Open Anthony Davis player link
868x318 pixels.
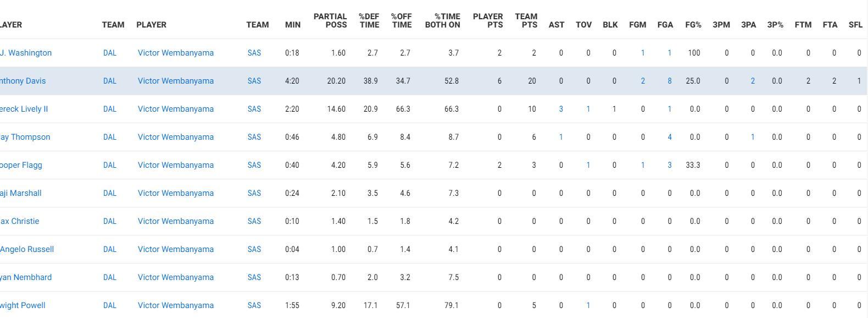[x=22, y=81]
